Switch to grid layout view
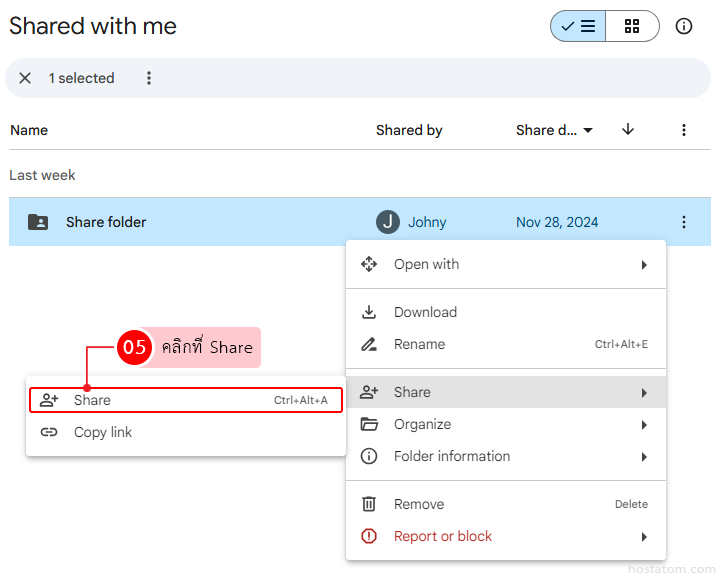The height and width of the screenshot is (577, 720). (632, 27)
